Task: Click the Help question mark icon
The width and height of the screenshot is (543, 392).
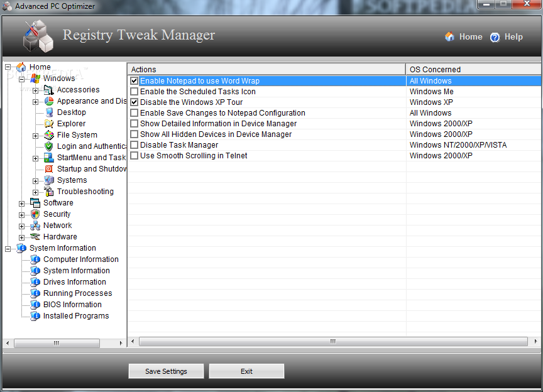Action: [x=495, y=37]
